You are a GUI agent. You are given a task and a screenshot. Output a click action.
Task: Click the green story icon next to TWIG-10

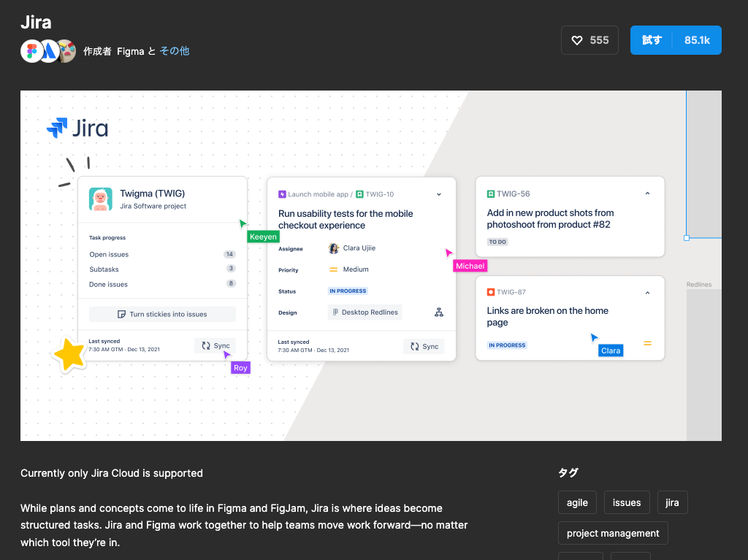pyautogui.click(x=359, y=194)
